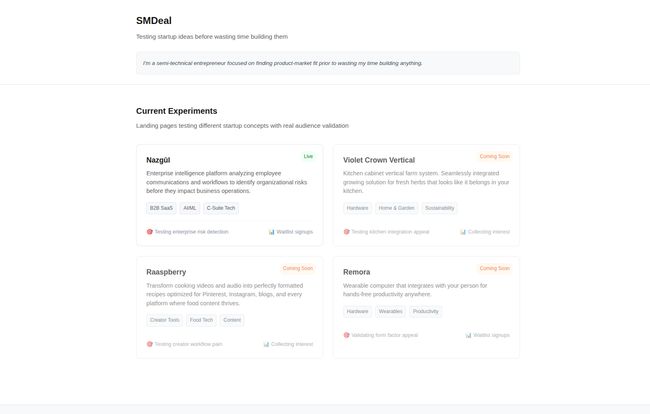Image resolution: width=650 pixels, height=414 pixels.
Task: Click the Live status badge on Nazgûl
Action: (x=308, y=156)
